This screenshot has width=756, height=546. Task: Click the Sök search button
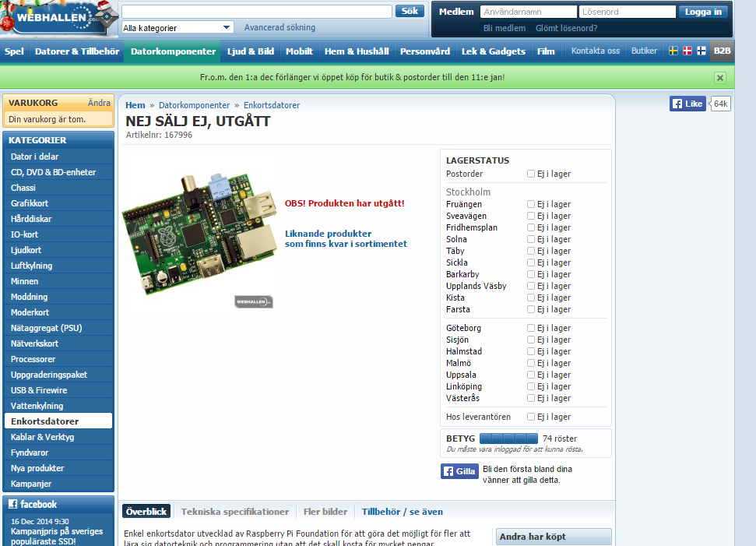pos(410,11)
